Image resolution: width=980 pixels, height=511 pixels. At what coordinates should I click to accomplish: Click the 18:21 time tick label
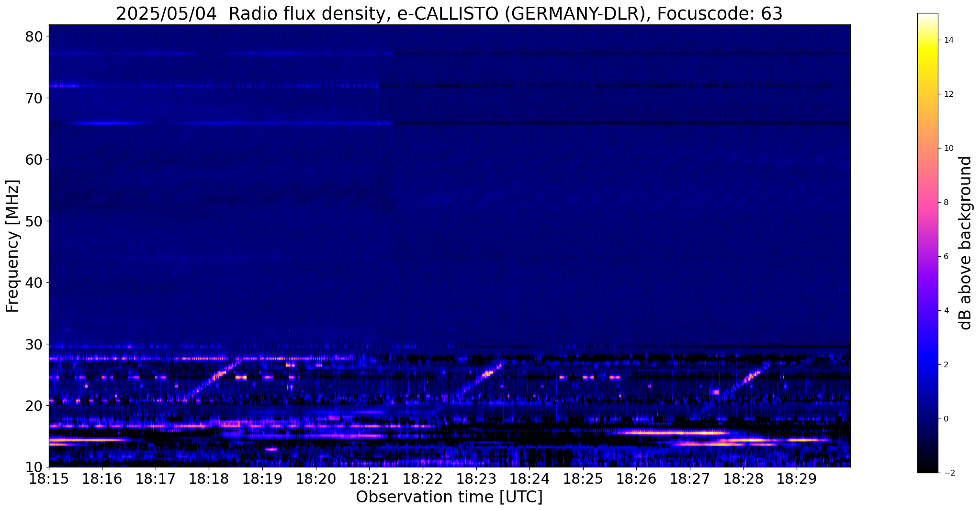[x=369, y=478]
